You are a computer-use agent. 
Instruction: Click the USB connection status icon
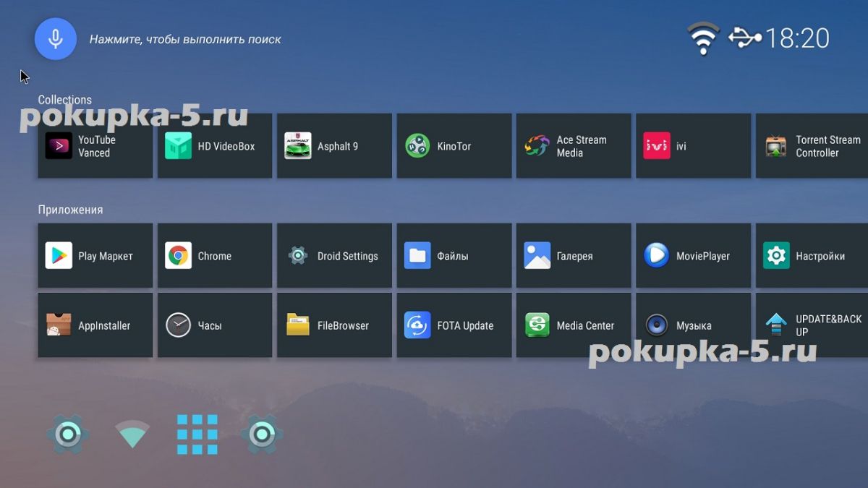[x=744, y=38]
